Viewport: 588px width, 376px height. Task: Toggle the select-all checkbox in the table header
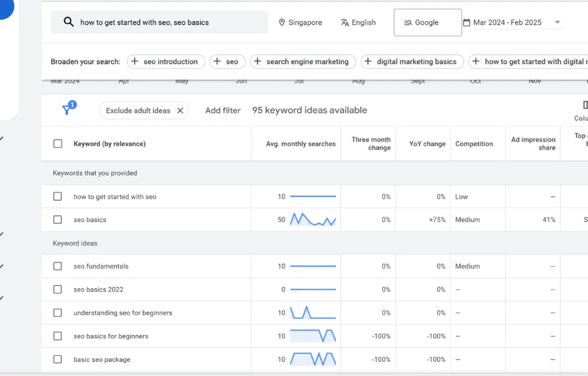pyautogui.click(x=57, y=143)
